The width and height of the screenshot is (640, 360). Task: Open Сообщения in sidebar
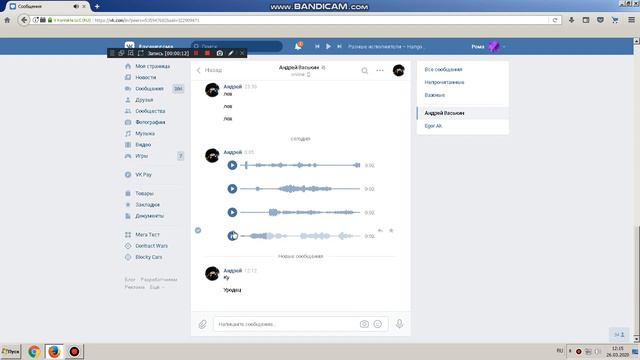click(149, 89)
